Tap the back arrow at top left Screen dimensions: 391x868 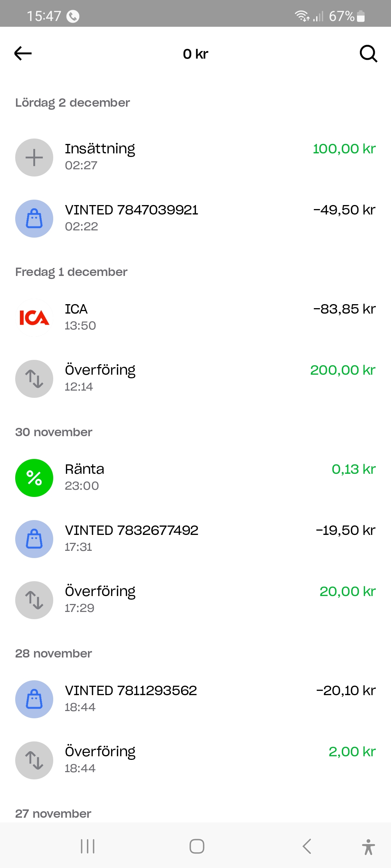[23, 54]
